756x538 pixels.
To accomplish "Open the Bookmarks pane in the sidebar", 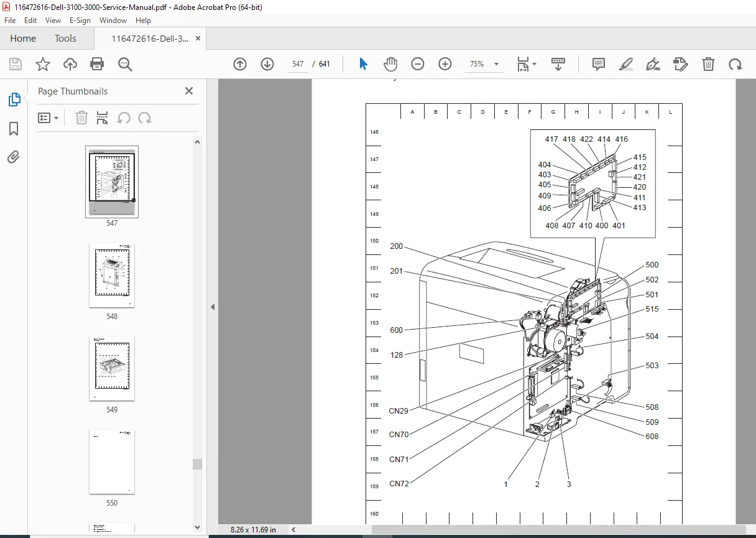I will tap(14, 129).
